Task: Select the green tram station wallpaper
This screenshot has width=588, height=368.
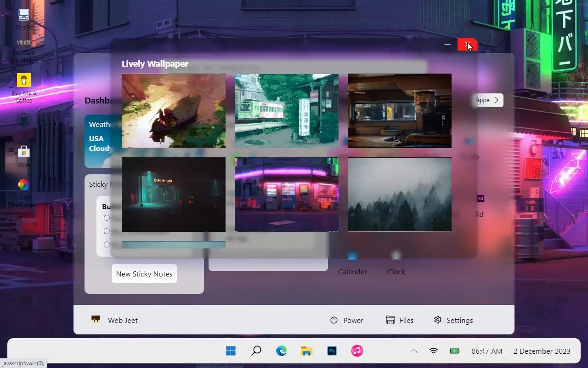Action: pos(287,111)
